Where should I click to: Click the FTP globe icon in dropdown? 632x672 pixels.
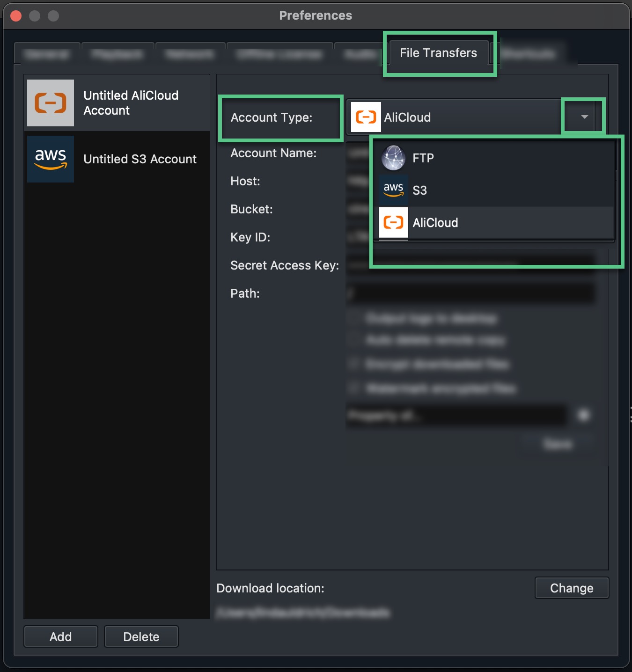pos(393,158)
